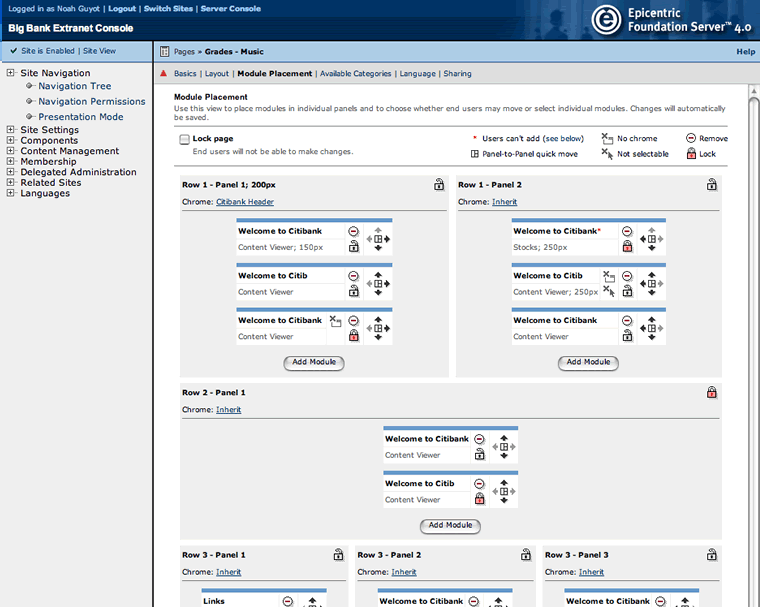Viewport: 760px width, 607px height.
Task: Expand the Site Navigation tree node
Action: click(x=10, y=73)
